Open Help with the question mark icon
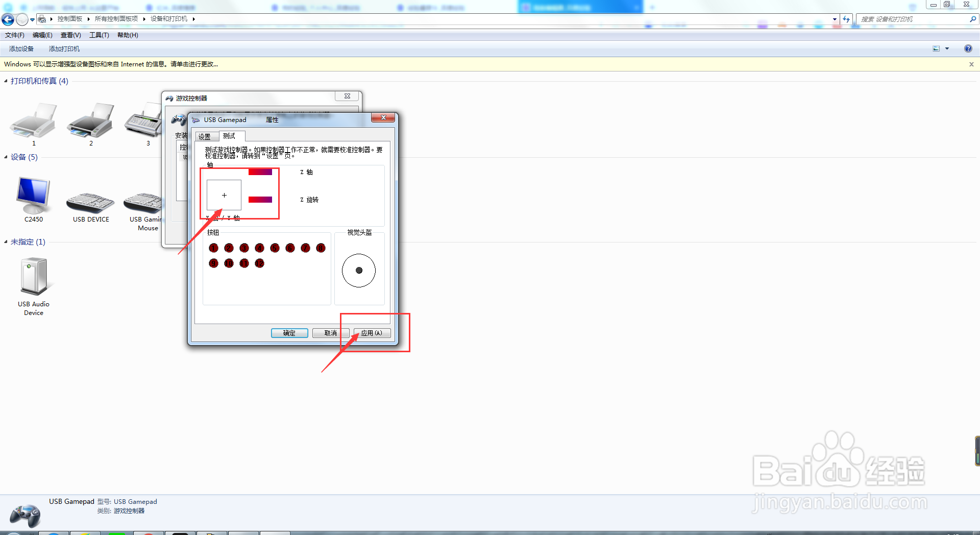980x535 pixels. coord(968,48)
